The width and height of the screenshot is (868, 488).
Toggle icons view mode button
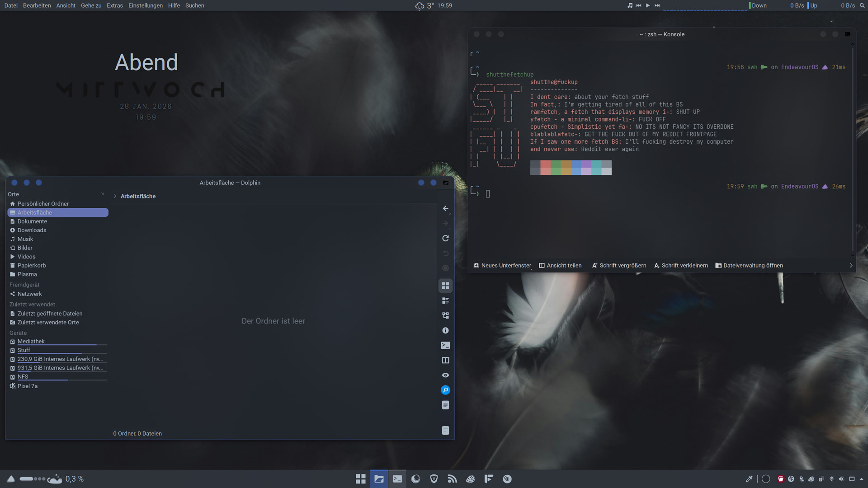[x=445, y=286]
